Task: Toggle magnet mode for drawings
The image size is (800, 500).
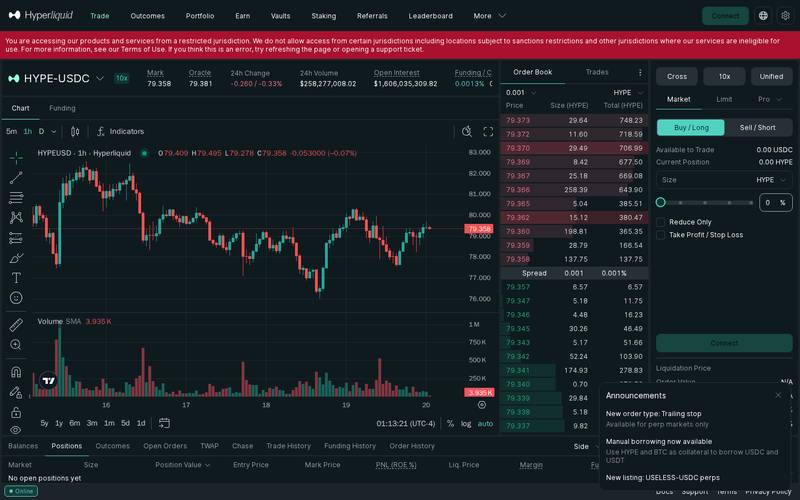Action: pos(16,371)
